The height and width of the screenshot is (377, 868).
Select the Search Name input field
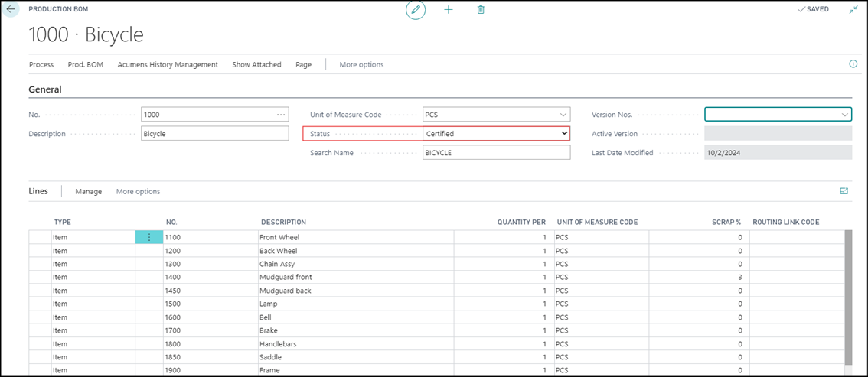pos(496,153)
